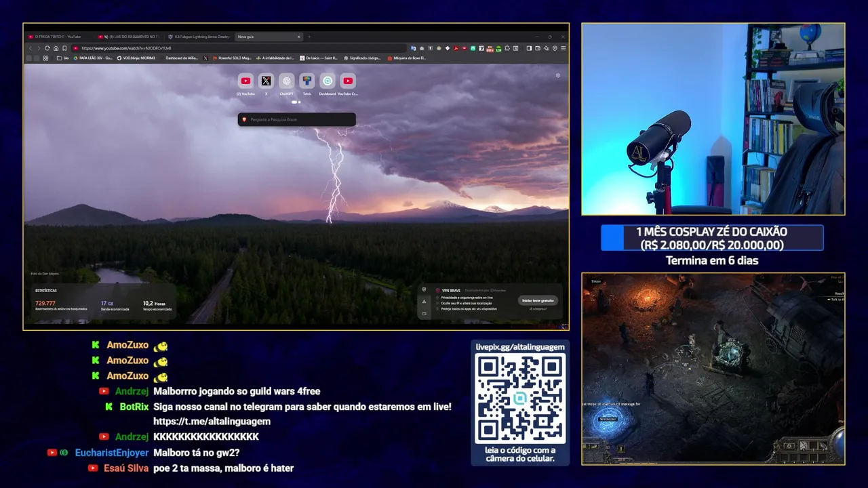Click the t.me/altalinguagem link in chat
Screen dimensions: 868x488
click(212, 422)
